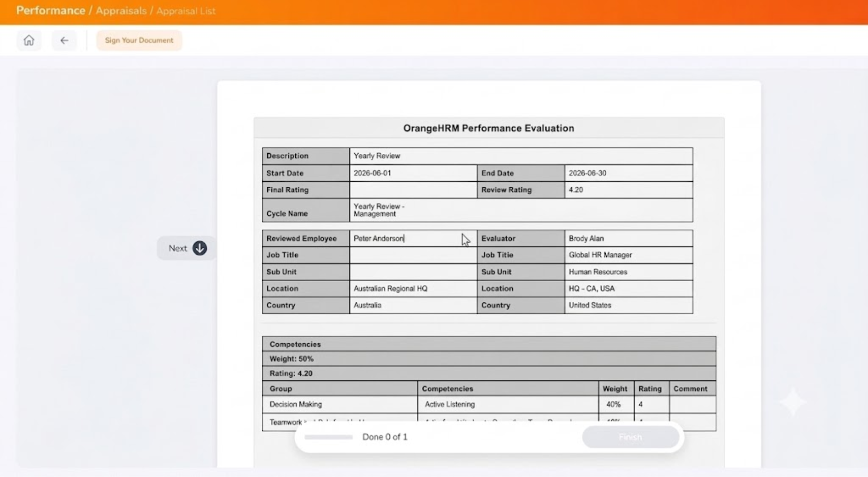Image resolution: width=868 pixels, height=477 pixels.
Task: Go to the home page icon
Action: click(29, 40)
